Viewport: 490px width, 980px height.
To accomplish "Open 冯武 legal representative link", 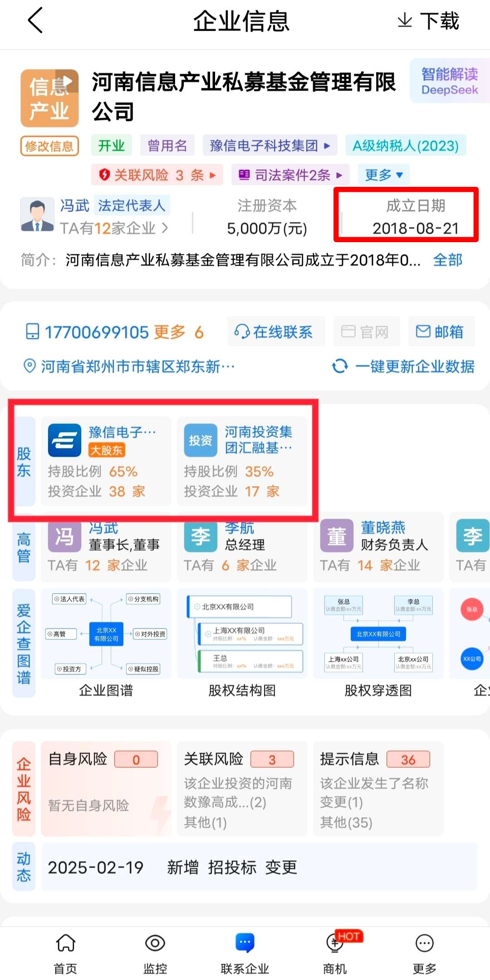I will [x=75, y=205].
